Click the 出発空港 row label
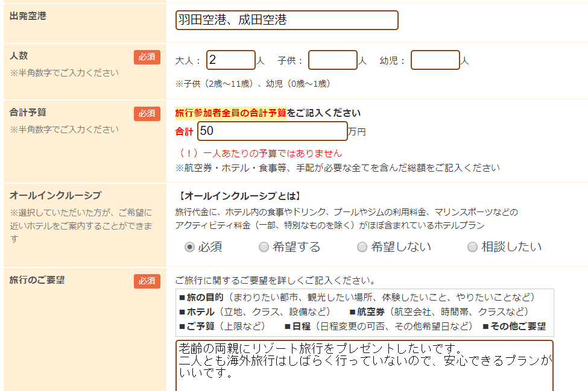Image resolution: width=588 pixels, height=391 pixels. (x=28, y=16)
